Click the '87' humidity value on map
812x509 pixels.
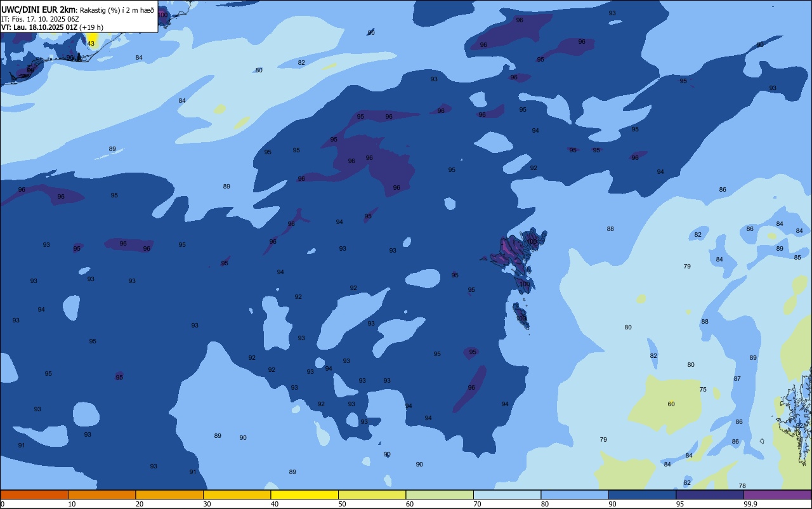737,378
